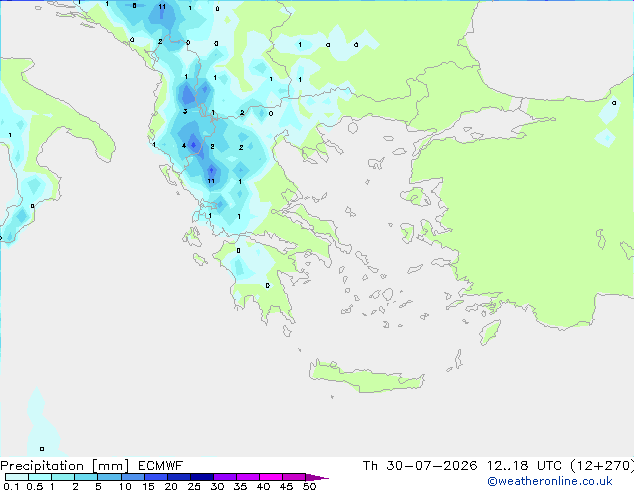634x490 pixels.
Task: Click the 'ECMWF' model label
Action: tap(161, 466)
